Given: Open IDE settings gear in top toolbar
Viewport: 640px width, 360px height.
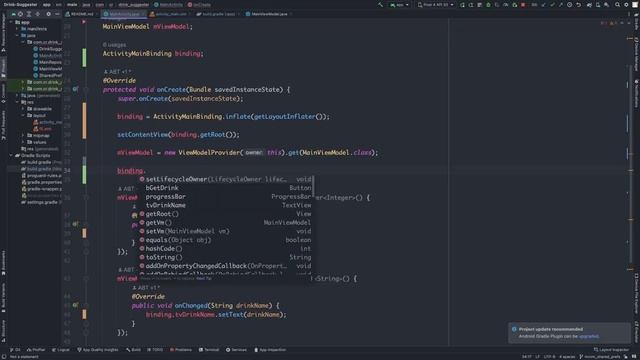Looking at the screenshot, I should (626, 5).
